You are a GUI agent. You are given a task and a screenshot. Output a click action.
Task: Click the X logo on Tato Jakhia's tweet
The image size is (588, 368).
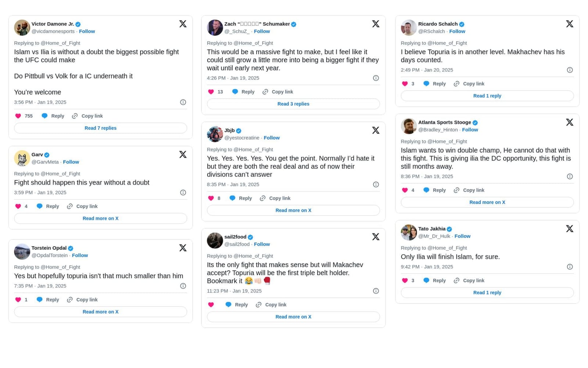pyautogui.click(x=569, y=229)
